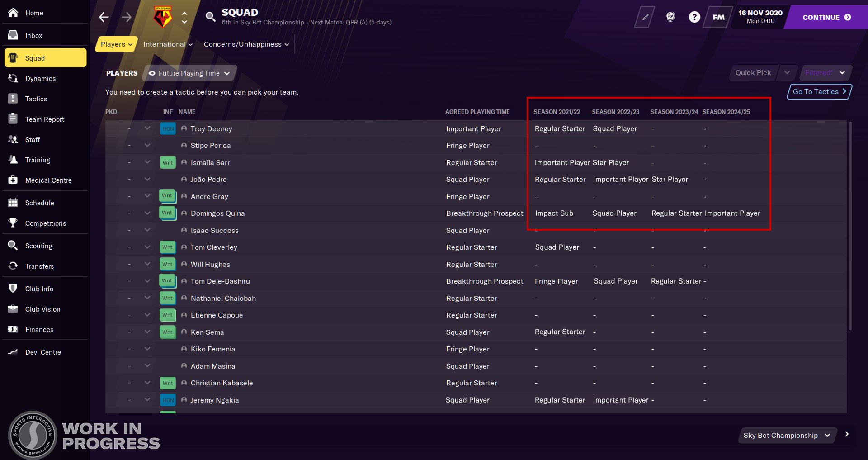Open Competitions trophy item
The height and width of the screenshot is (460, 868).
(45, 223)
